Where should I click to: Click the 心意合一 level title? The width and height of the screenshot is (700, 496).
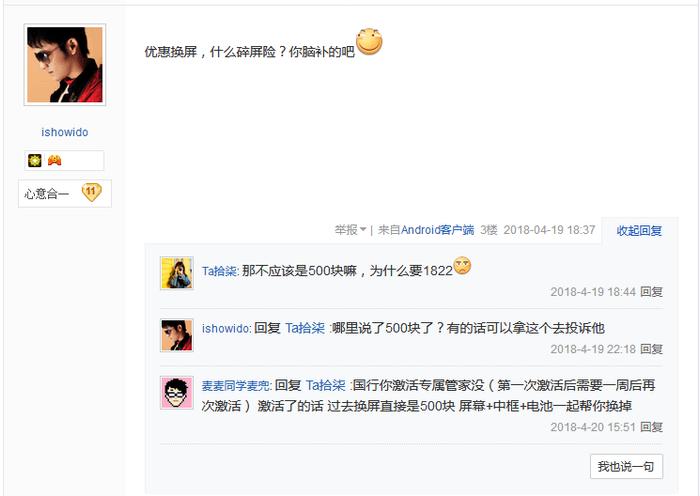(x=47, y=194)
